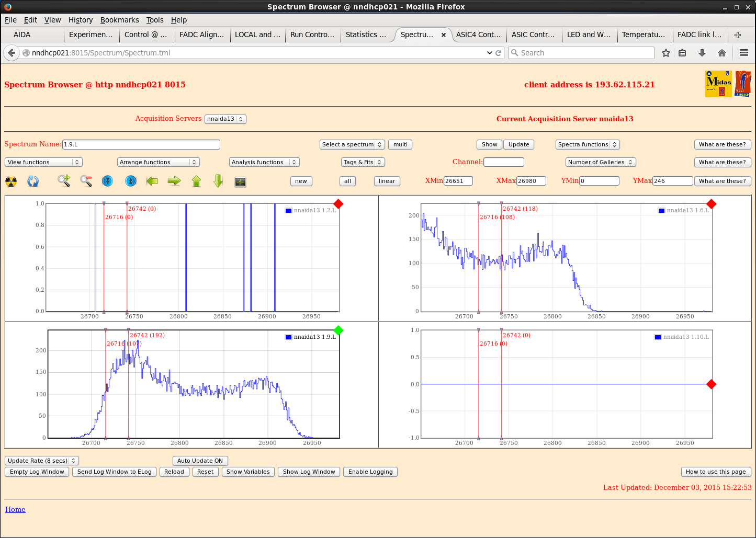Expand the Arrange functions dropdown
756x538 pixels.
click(159, 162)
